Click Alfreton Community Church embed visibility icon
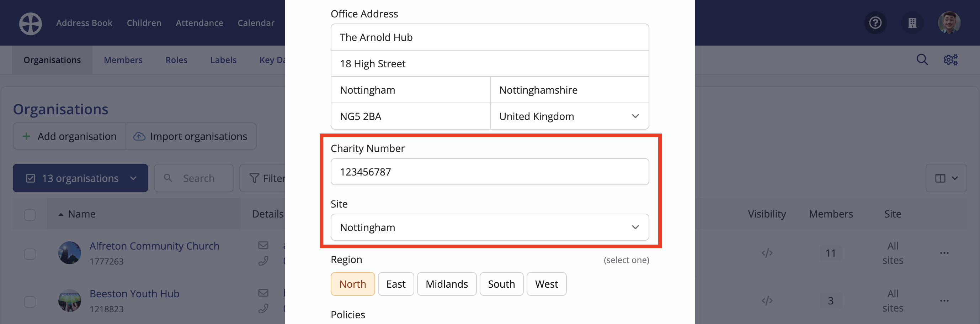Viewport: 980px width, 324px height. coord(767,253)
